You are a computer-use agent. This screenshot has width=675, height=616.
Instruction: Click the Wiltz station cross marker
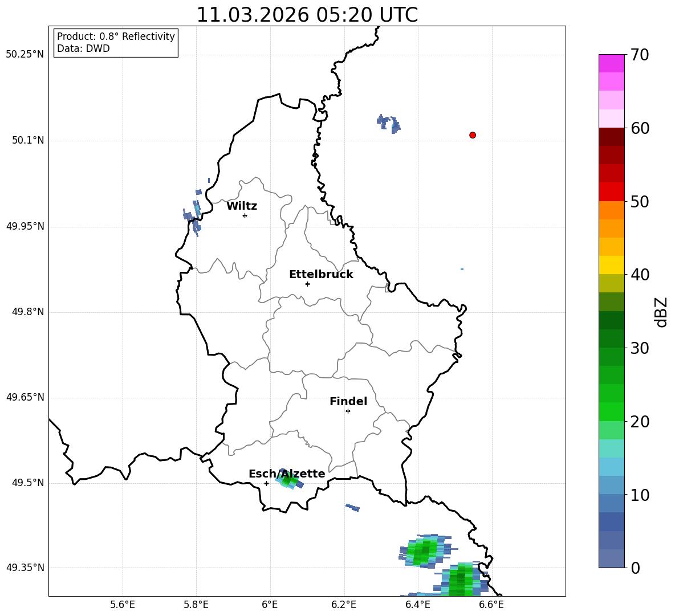(x=245, y=215)
